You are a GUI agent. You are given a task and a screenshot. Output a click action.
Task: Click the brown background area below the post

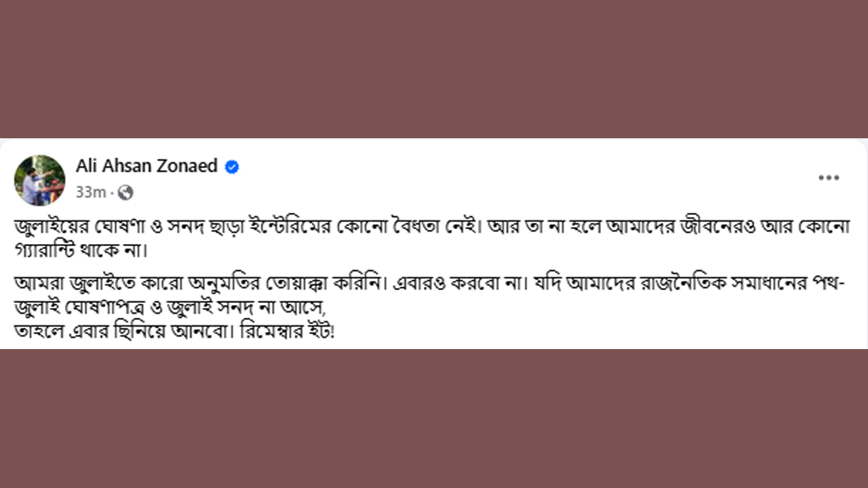pos(434,419)
